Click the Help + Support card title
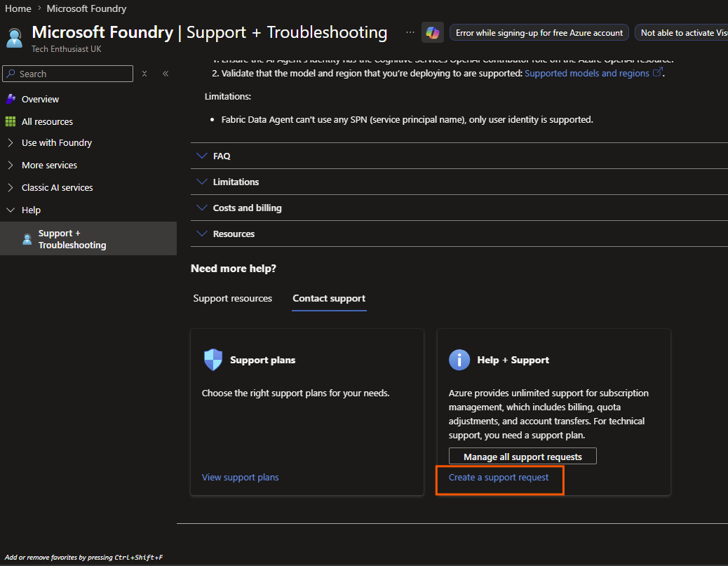Image resolution: width=728 pixels, height=566 pixels. 513,360
